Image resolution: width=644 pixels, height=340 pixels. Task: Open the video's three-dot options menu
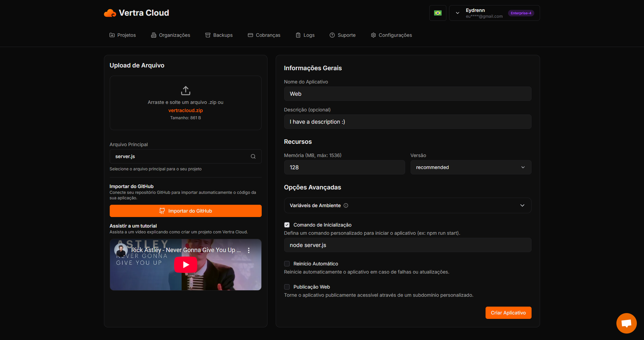tap(249, 250)
